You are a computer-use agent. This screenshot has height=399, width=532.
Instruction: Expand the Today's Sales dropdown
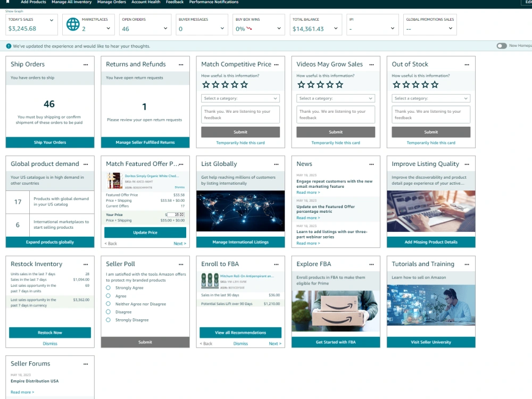click(52, 20)
